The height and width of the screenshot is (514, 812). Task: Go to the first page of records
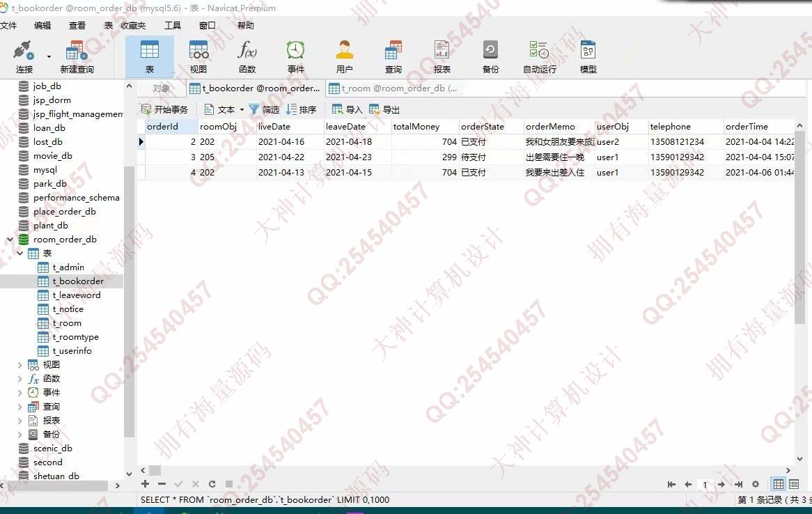coord(671,485)
